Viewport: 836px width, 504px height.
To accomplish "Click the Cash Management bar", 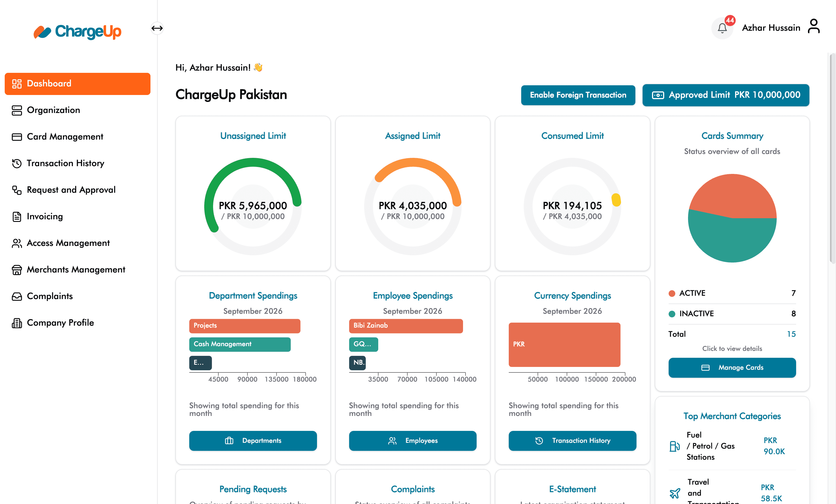I will pyautogui.click(x=240, y=344).
